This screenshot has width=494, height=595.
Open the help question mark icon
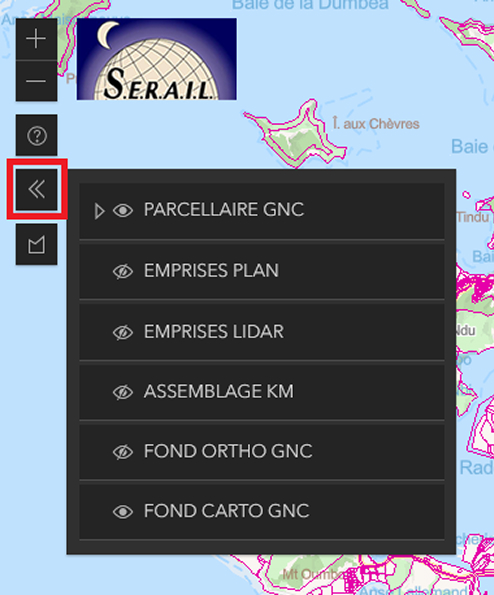click(x=36, y=135)
